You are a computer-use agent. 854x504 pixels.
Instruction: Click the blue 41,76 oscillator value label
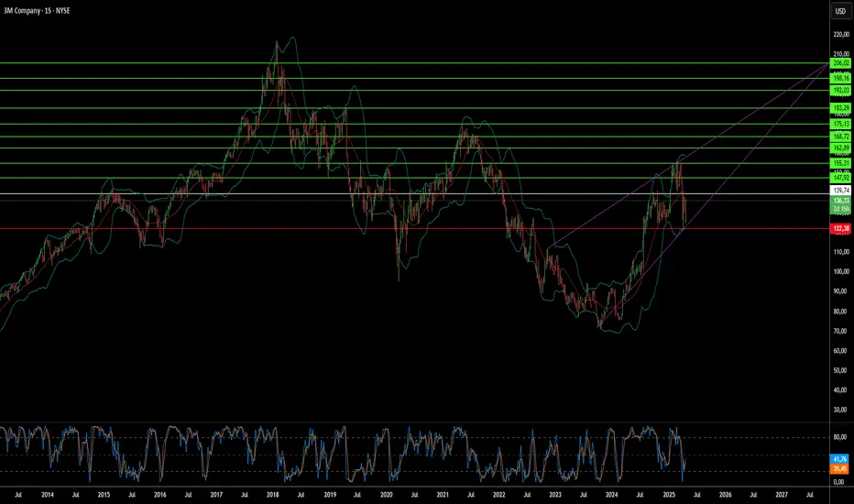point(840,456)
